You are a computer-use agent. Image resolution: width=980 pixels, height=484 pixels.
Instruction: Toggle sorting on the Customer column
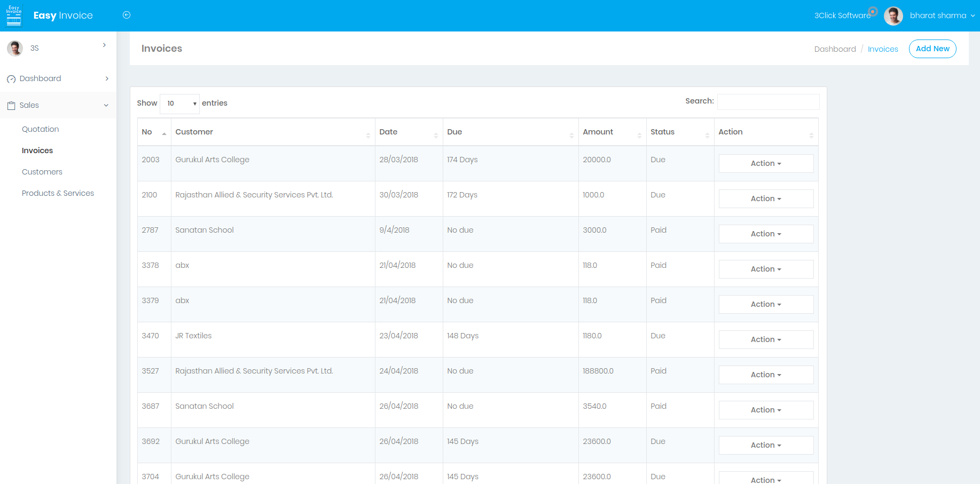(368, 134)
